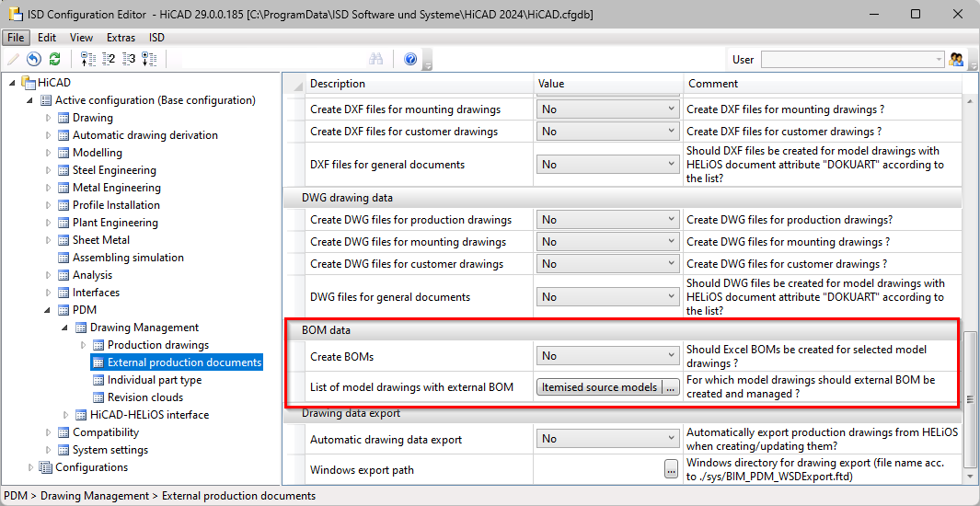Open the Extras menu

(121, 38)
